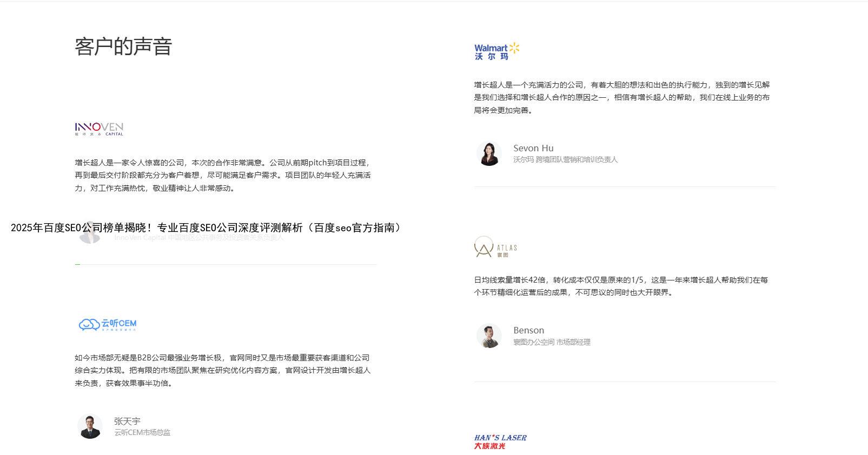This screenshot has width=868, height=455.
Task: Click 张天宇's avatar photo
Action: pyautogui.click(x=90, y=426)
